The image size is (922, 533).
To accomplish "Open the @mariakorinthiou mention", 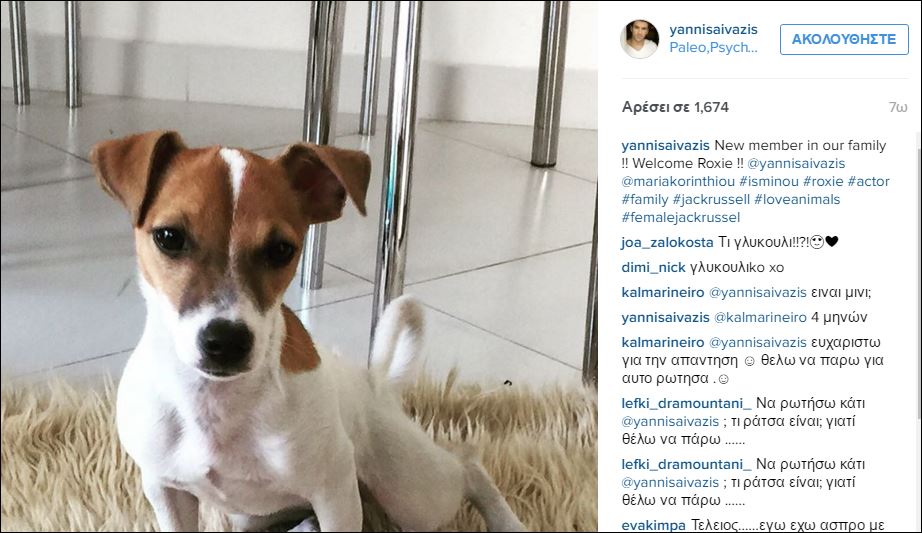I will point(678,181).
